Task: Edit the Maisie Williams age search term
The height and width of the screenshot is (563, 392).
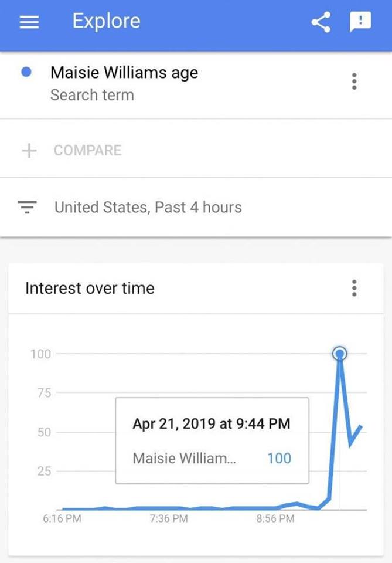Action: pos(124,73)
